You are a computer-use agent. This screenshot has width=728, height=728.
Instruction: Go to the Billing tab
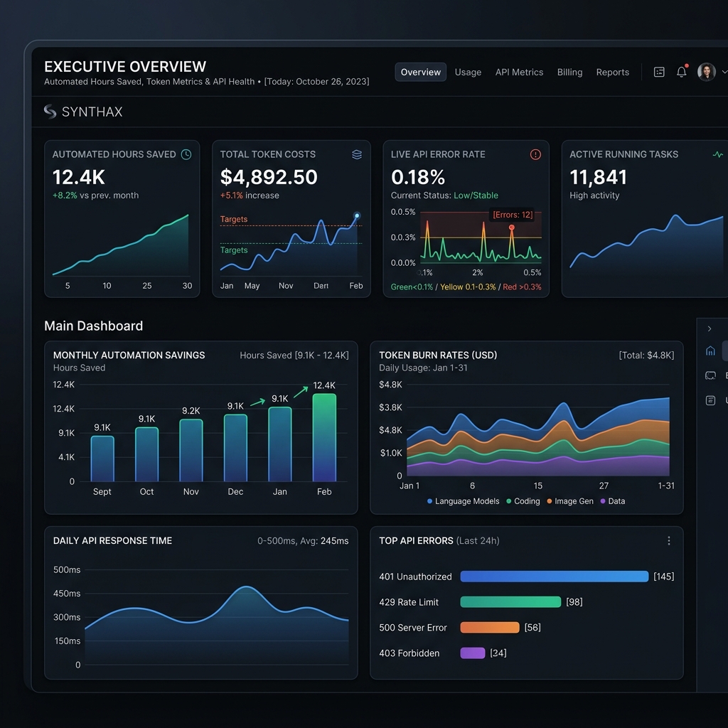coord(569,72)
